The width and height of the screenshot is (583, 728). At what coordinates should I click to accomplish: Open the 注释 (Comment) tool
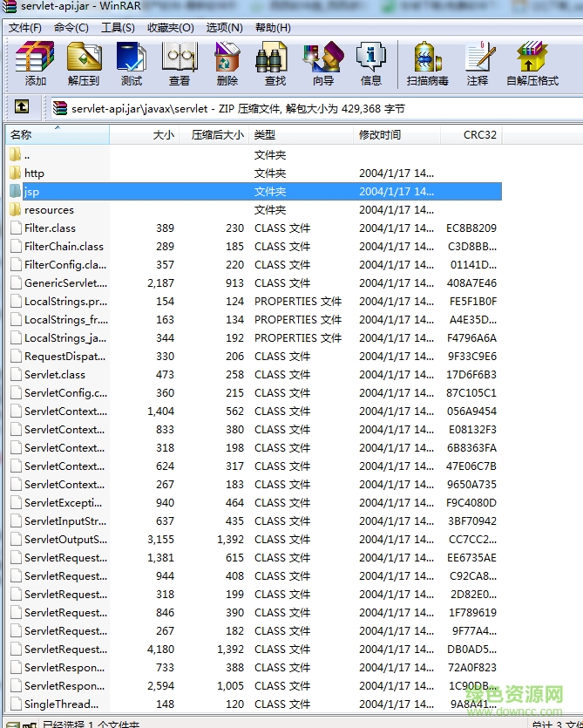[x=478, y=64]
